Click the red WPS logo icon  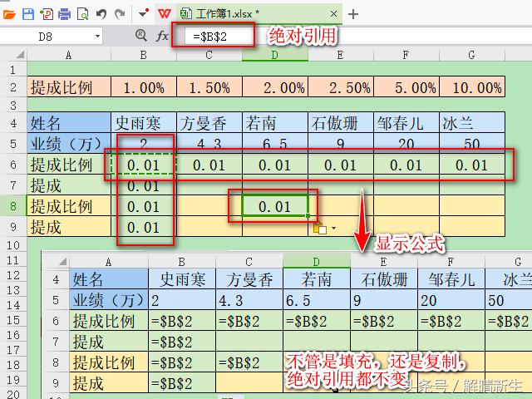tap(165, 14)
